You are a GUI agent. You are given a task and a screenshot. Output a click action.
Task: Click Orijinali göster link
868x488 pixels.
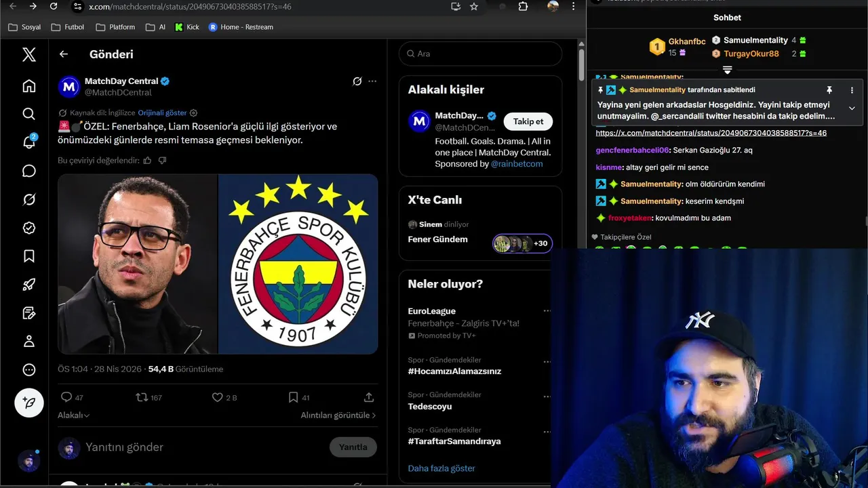(x=162, y=113)
